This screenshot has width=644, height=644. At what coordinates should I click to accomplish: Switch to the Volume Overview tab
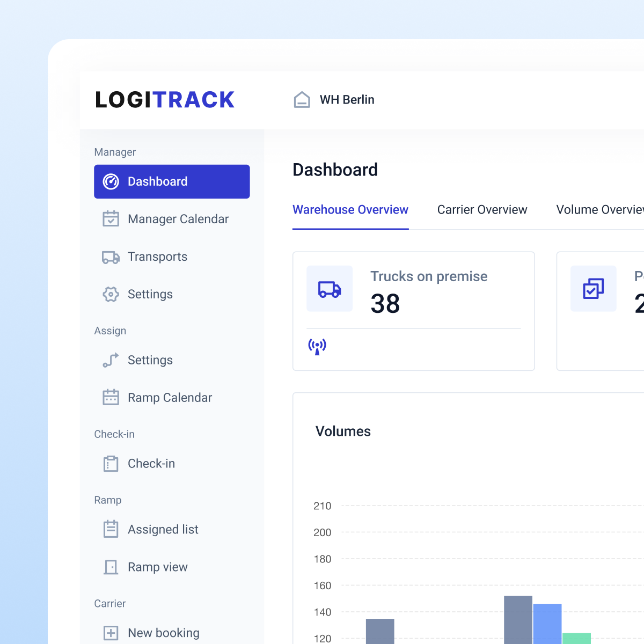(600, 210)
